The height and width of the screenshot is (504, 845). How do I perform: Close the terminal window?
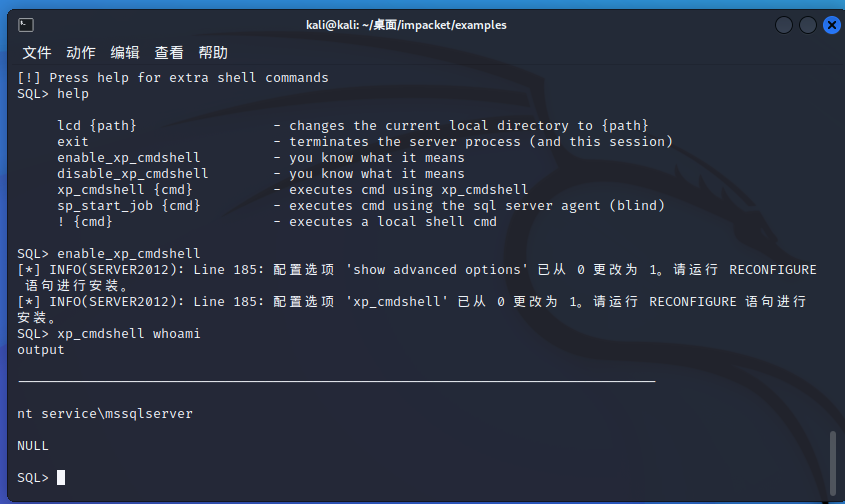tap(832, 25)
